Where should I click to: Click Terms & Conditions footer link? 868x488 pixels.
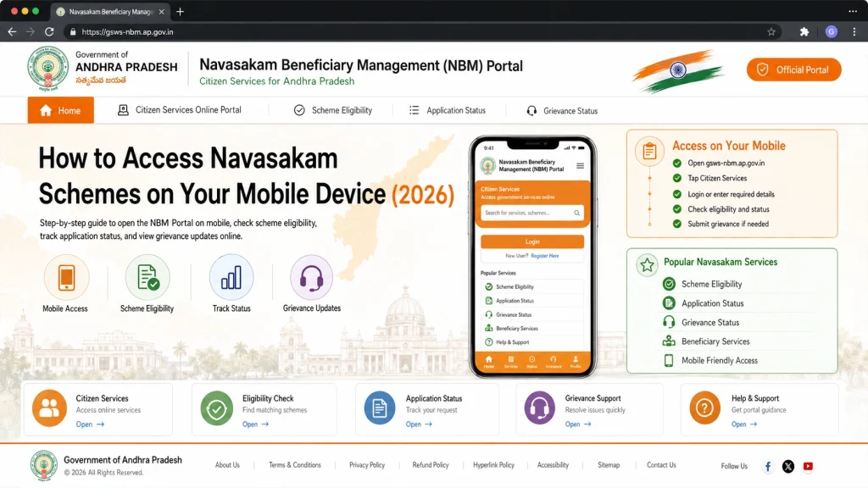(x=295, y=465)
